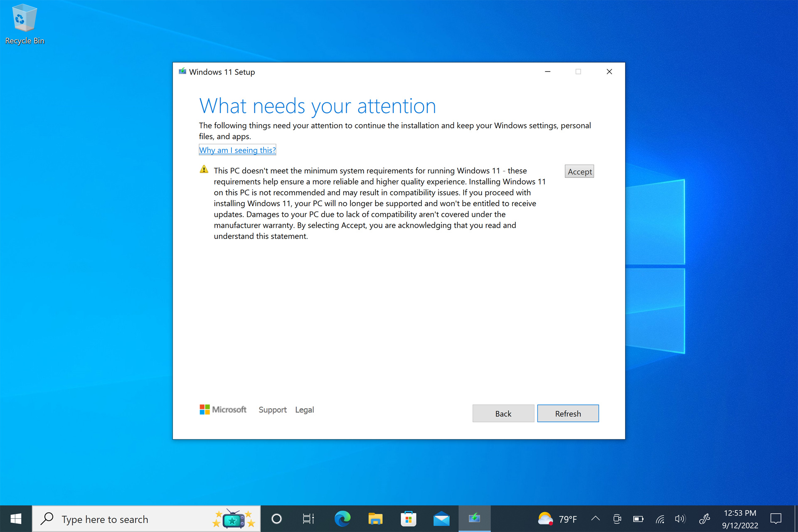798x532 pixels.
Task: Open Task View on the taskbar
Action: pyautogui.click(x=308, y=519)
